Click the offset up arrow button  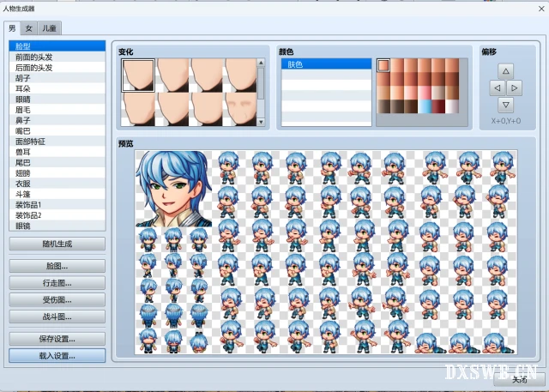[505, 70]
